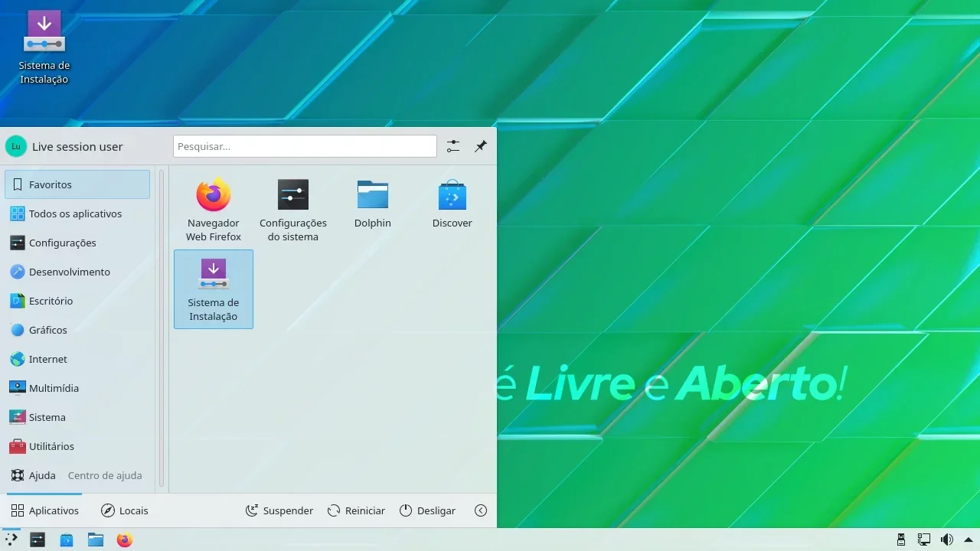Launch Sistema de Instalação from favorites grid

point(214,289)
